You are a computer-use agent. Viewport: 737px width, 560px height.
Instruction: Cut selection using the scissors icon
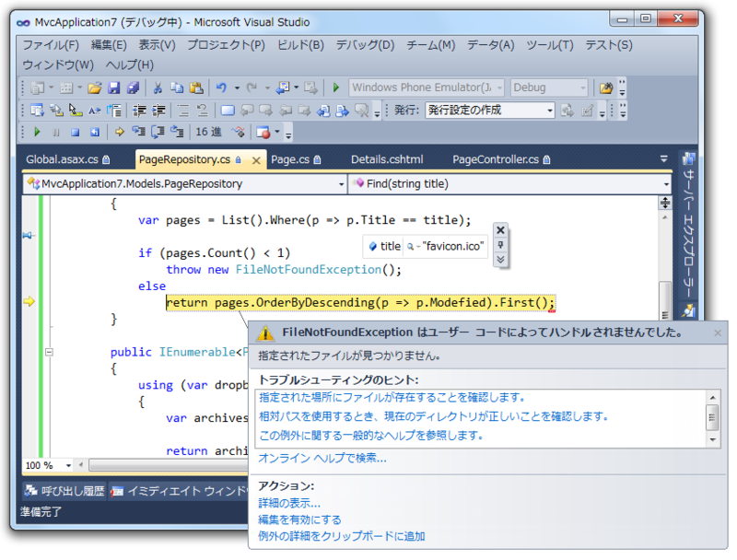158,87
